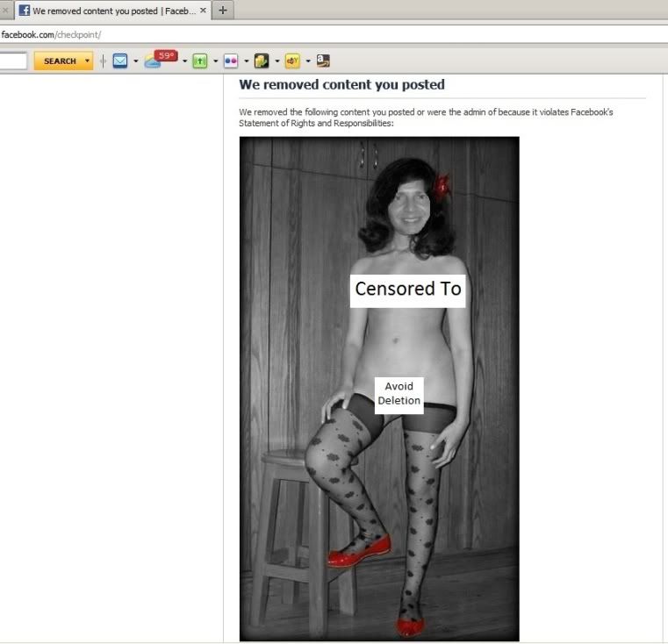The width and height of the screenshot is (668, 644).
Task: Open the mail envelope toolbar icon
Action: [120, 61]
